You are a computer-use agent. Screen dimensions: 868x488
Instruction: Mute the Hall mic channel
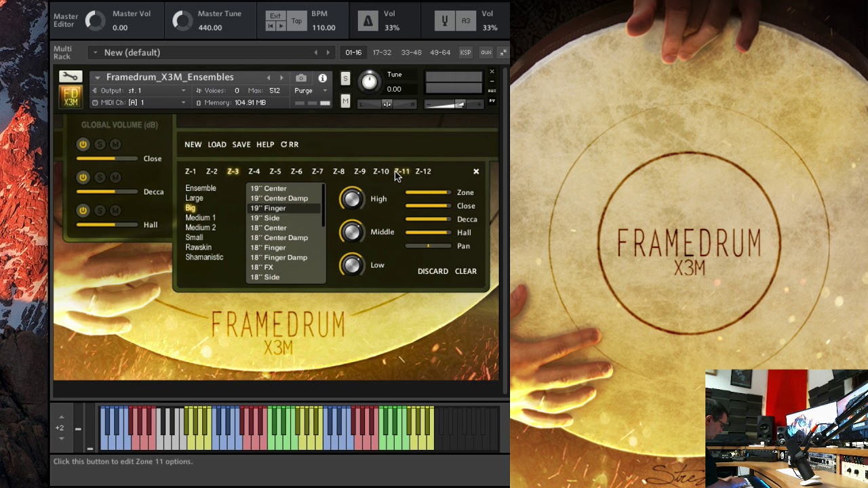click(115, 211)
